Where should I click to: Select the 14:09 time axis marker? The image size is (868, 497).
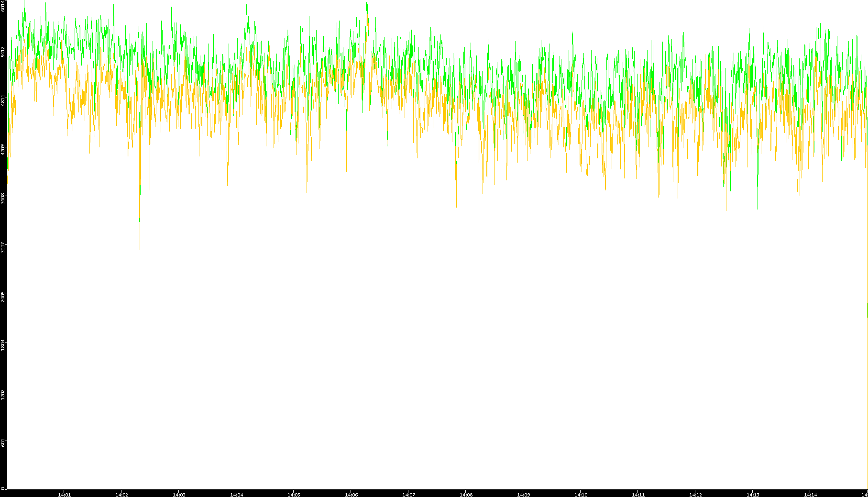(523, 495)
